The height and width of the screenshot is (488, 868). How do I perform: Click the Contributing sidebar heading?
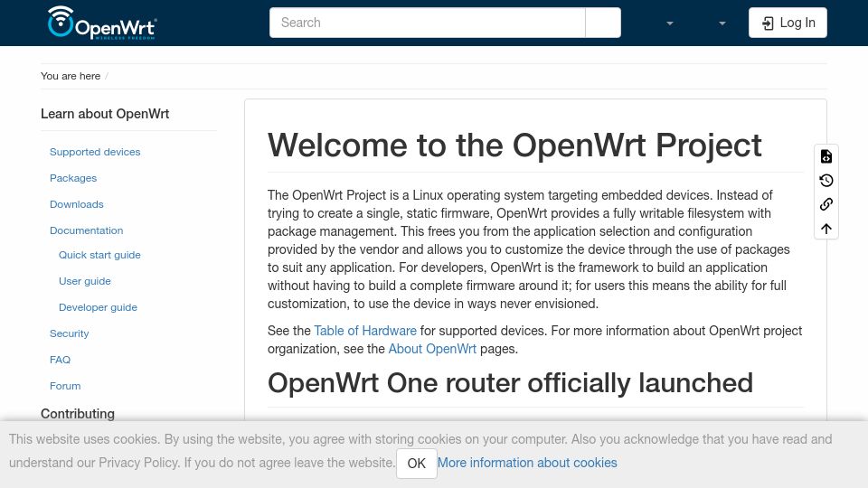78,414
